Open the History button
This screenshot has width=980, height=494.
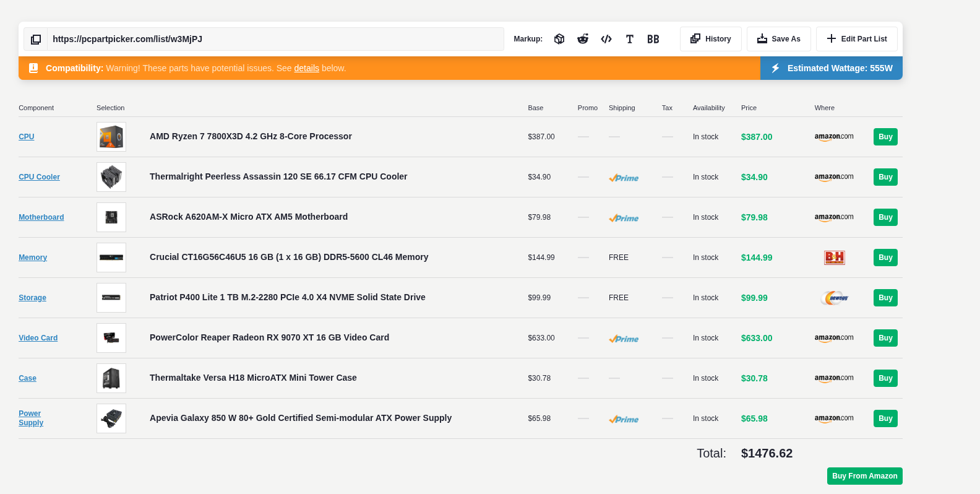711,39
